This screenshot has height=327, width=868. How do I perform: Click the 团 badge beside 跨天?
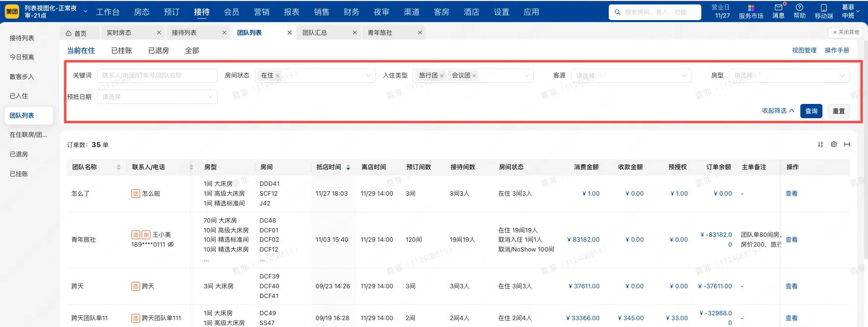(x=136, y=286)
